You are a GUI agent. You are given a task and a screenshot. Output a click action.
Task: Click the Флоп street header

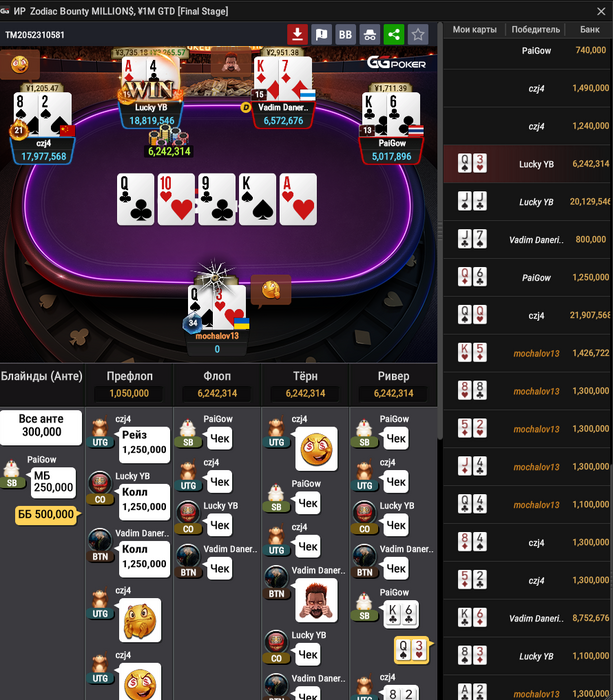point(217,376)
